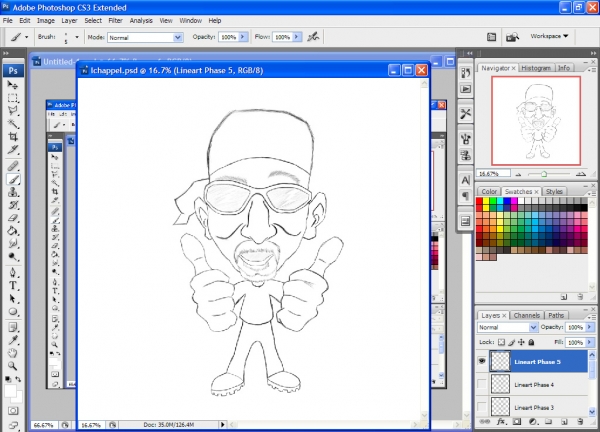Image resolution: width=600 pixels, height=432 pixels.
Task: Create new adjustment layer
Action: 533,422
